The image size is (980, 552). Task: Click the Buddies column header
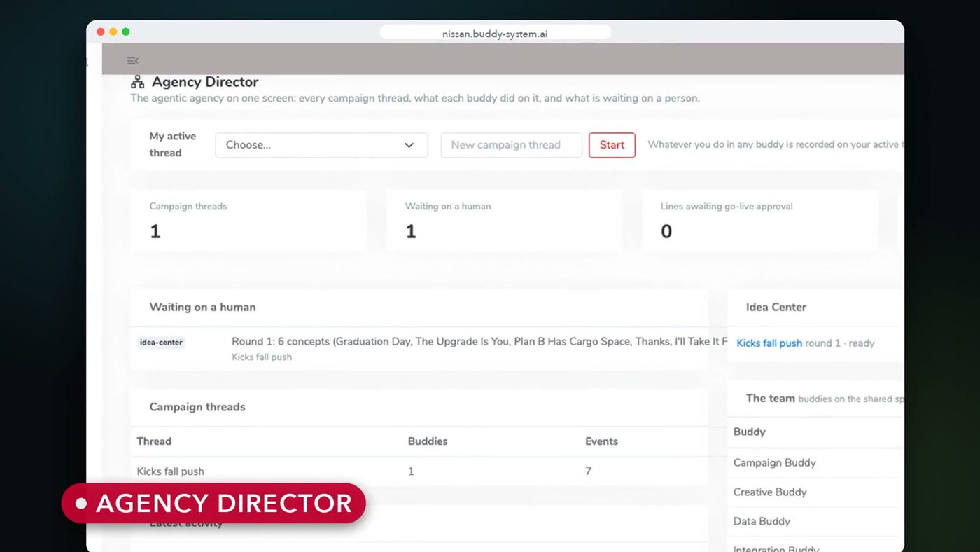428,441
